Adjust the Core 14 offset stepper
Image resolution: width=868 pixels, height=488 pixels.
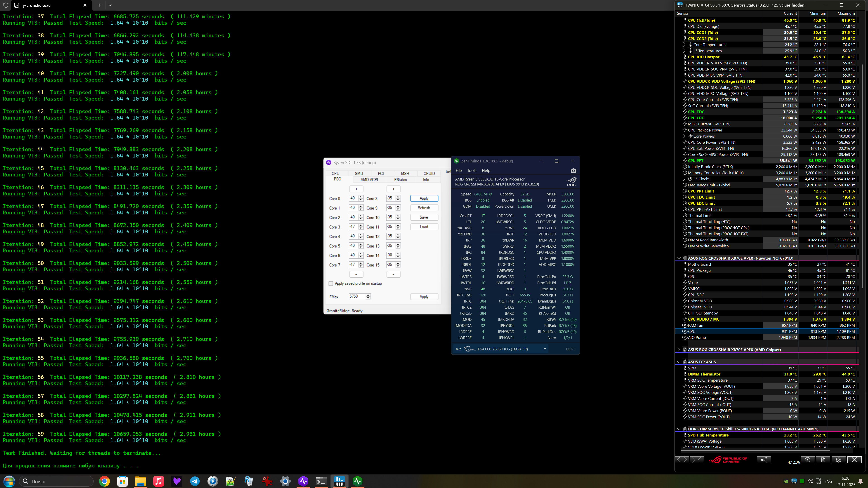coord(398,255)
